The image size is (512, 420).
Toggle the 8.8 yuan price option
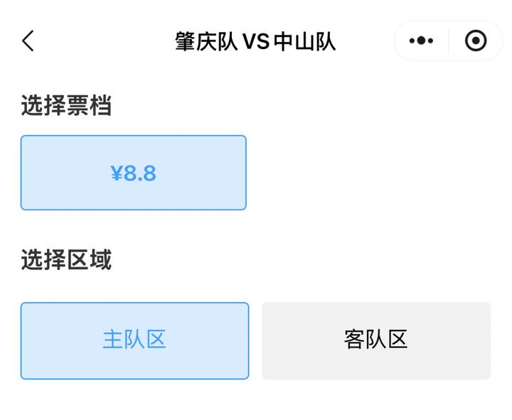[134, 173]
